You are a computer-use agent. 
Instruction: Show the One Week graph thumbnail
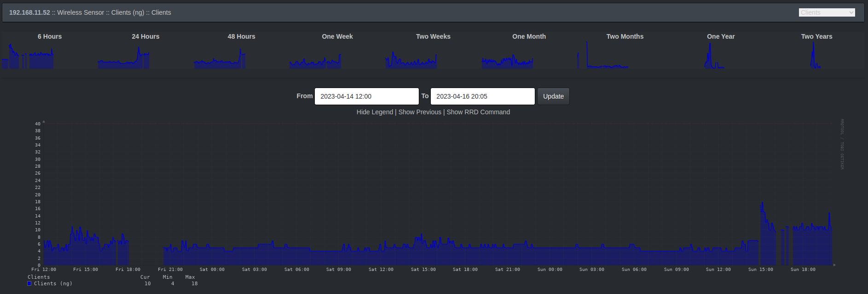click(316, 57)
